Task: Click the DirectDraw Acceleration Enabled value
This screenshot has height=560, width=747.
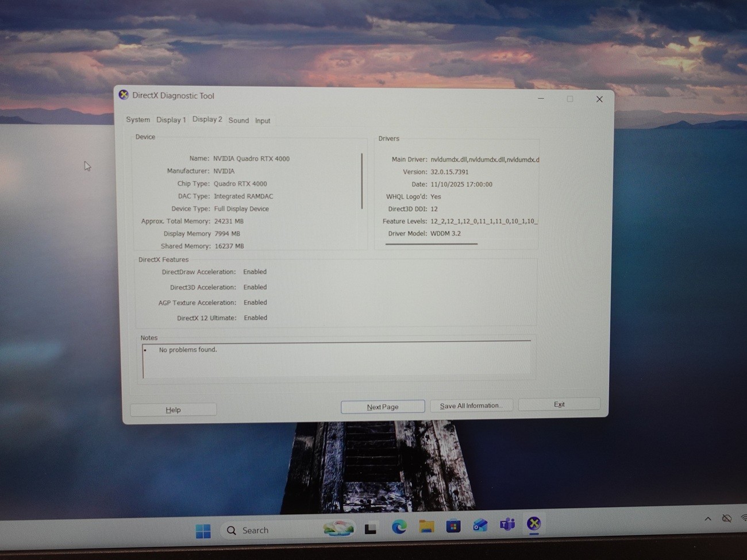Action: [255, 272]
